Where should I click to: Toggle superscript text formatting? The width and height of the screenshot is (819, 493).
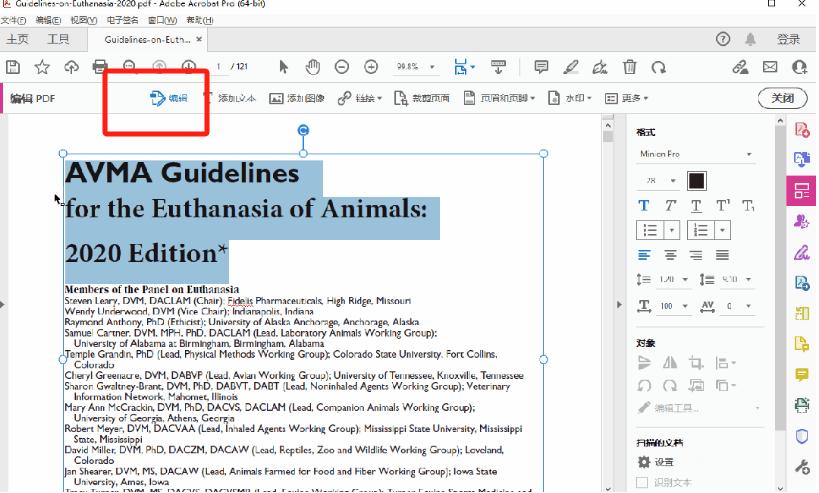click(722, 206)
